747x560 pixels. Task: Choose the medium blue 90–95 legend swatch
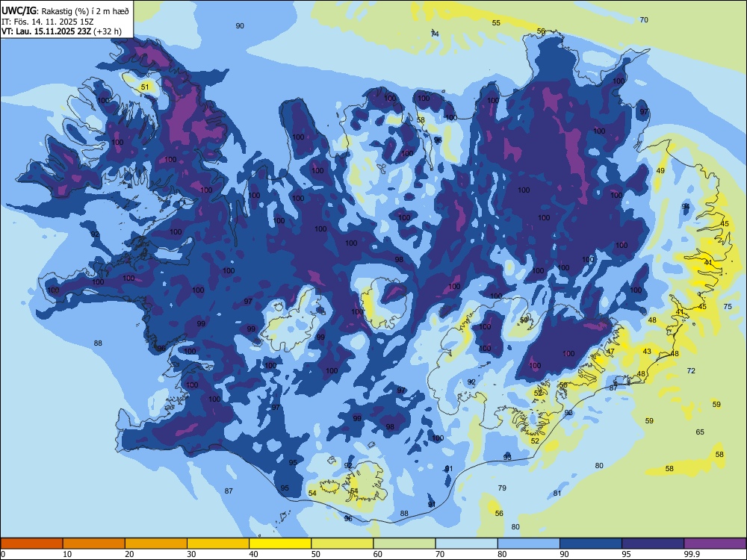point(591,544)
